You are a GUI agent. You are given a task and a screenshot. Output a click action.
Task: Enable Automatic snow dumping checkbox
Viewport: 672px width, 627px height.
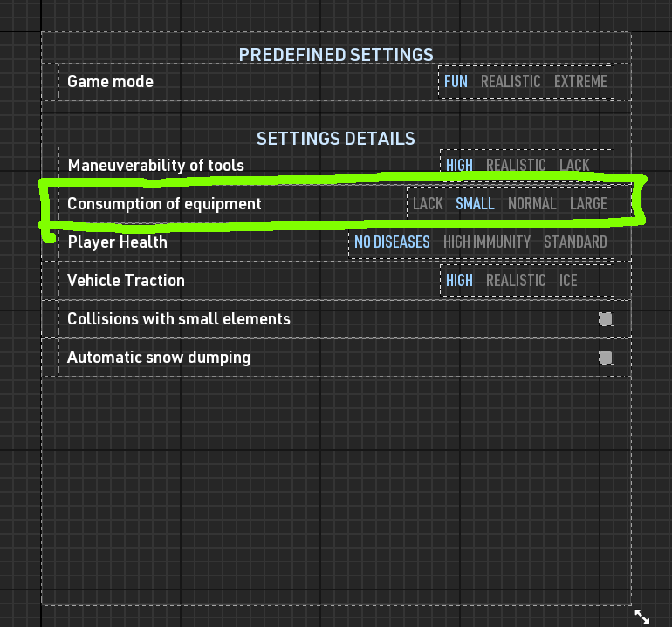[606, 358]
